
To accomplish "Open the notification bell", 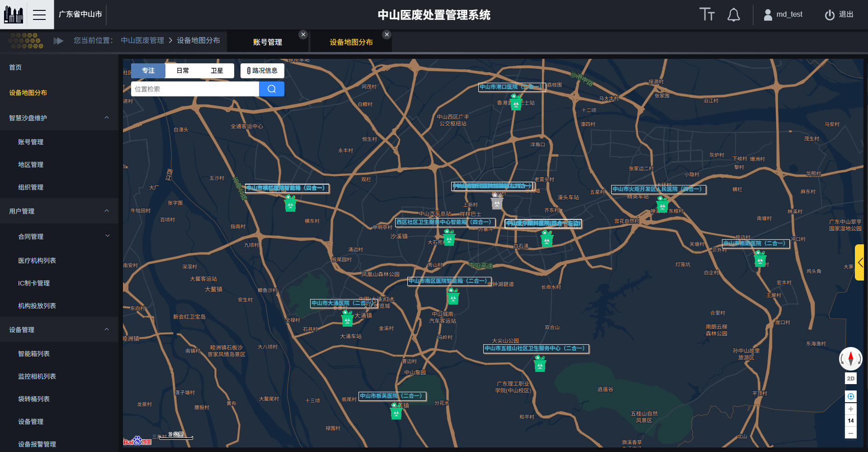I will 733,15.
